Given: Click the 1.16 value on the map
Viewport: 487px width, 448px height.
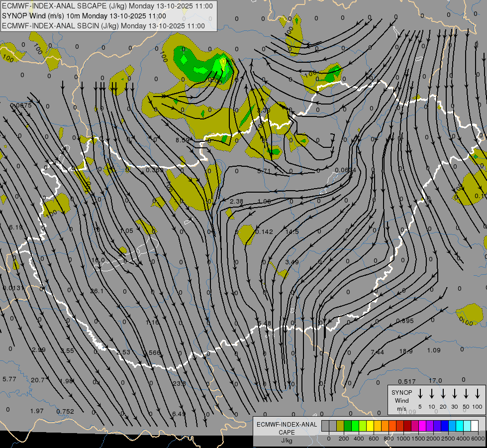Looking at the screenshot, I should [x=152, y=323].
